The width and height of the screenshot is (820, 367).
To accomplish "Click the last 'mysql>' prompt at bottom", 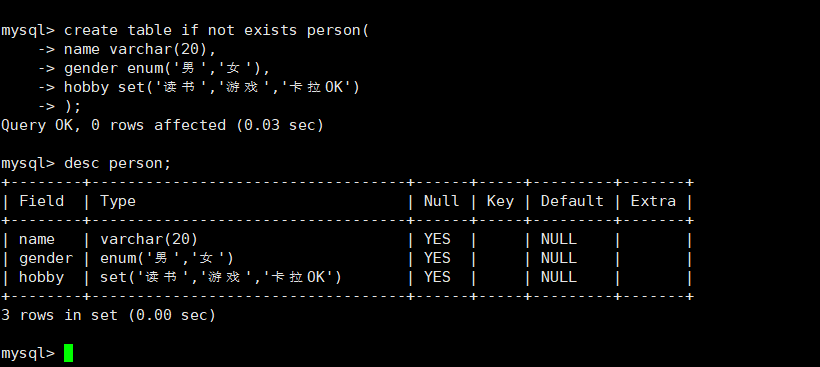I will click(x=28, y=353).
